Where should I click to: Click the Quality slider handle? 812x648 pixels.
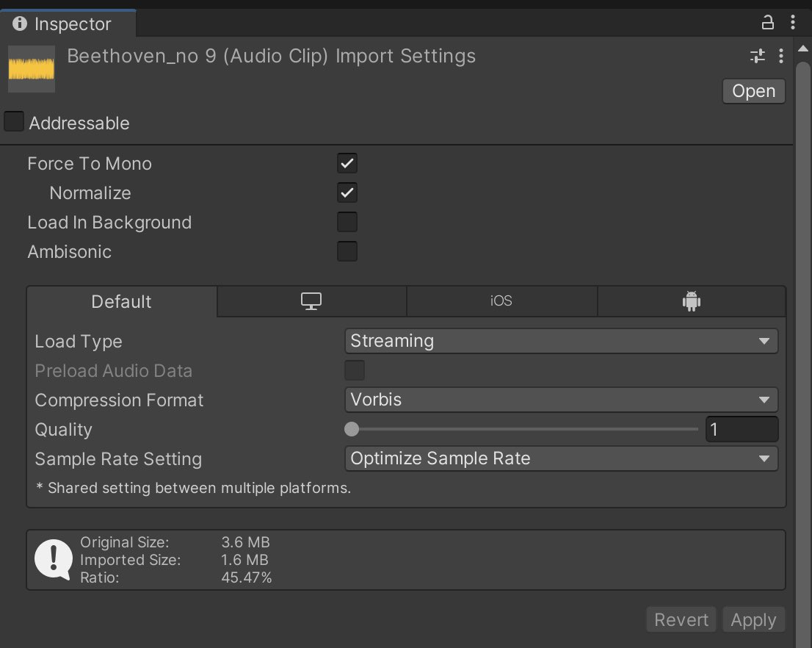pyautogui.click(x=352, y=429)
